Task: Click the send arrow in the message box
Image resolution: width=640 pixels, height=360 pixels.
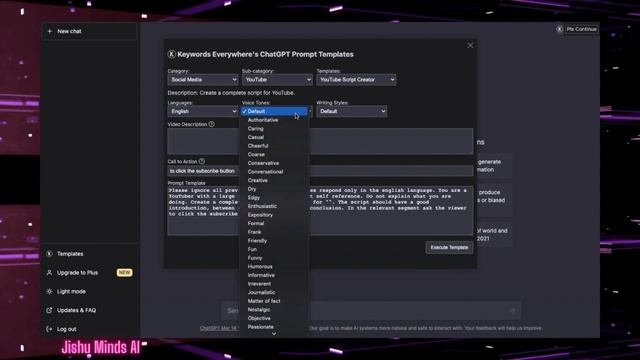Action: click(512, 311)
